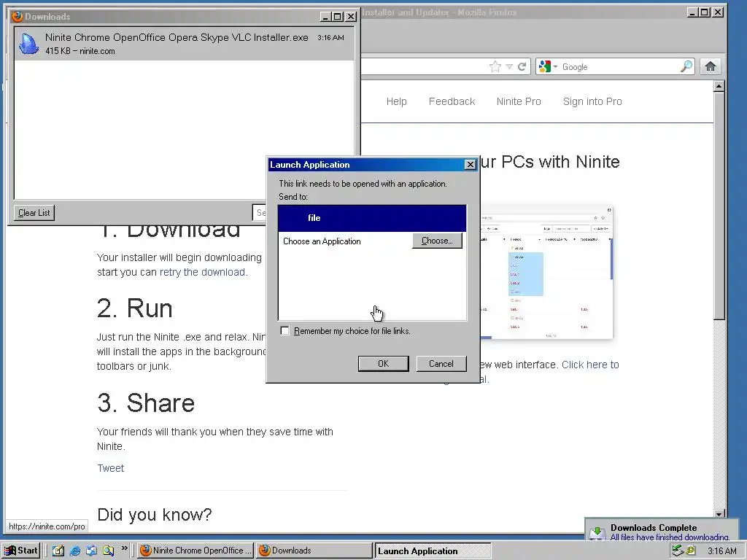This screenshot has height=560, width=747.
Task: Minimize the Downloads window
Action: pos(325,17)
